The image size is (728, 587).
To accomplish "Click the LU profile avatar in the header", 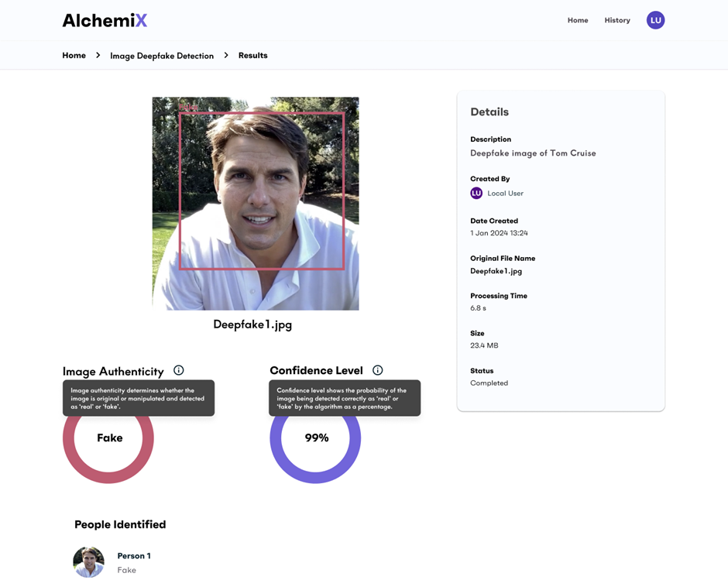I will pyautogui.click(x=656, y=20).
